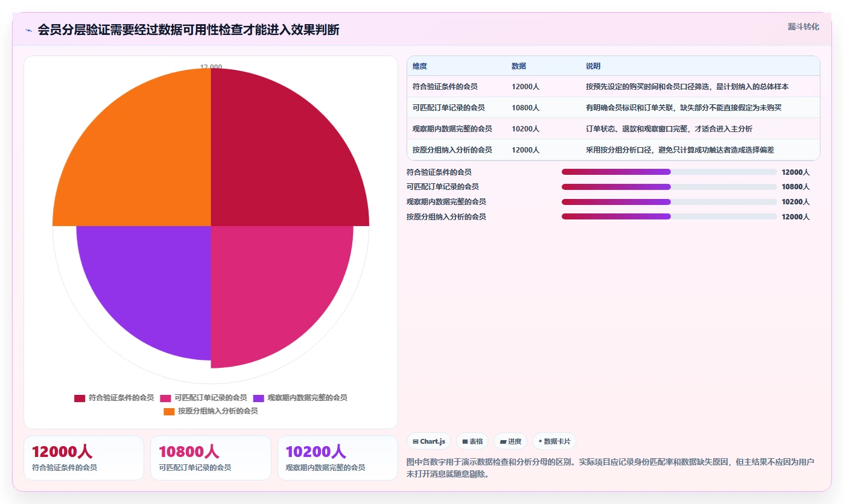Click legend label 按原分组纳入分析的会员

click(x=218, y=411)
